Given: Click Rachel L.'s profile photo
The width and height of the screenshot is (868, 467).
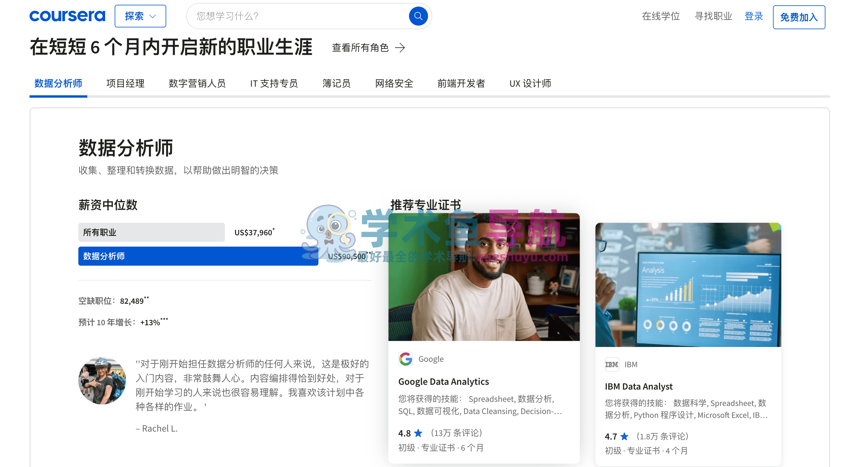Looking at the screenshot, I should coord(102,381).
